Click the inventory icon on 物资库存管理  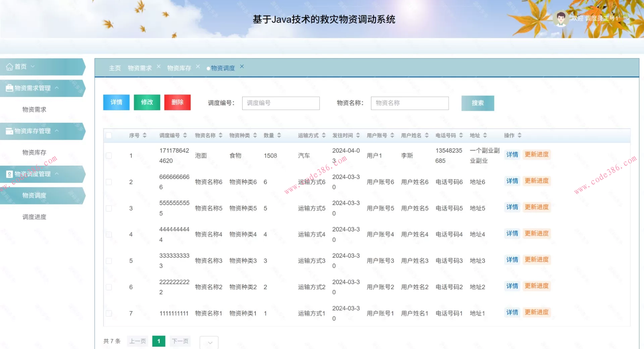click(x=9, y=131)
